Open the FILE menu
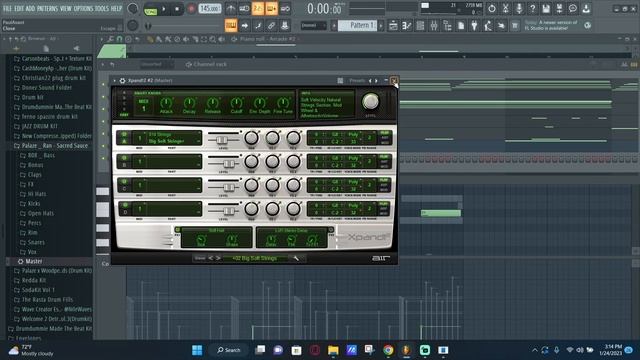Viewport: 640px width, 360px height. 7,8
